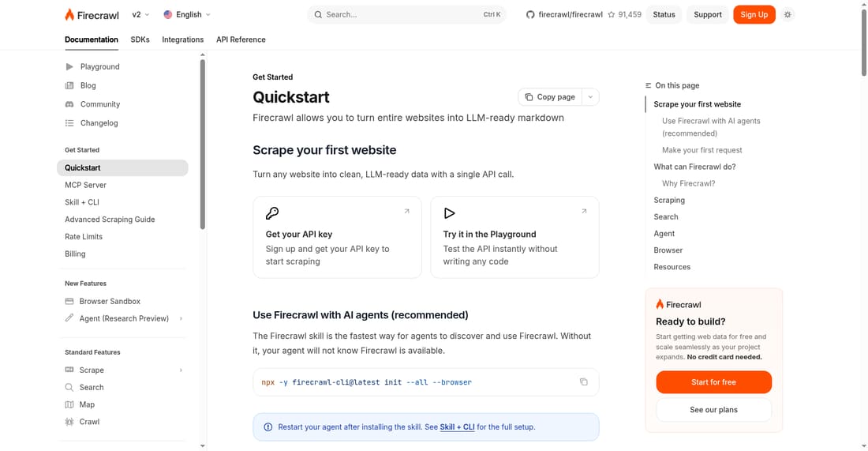Toggle the light/dark theme switch
Image resolution: width=868 pixels, height=451 pixels.
click(788, 14)
